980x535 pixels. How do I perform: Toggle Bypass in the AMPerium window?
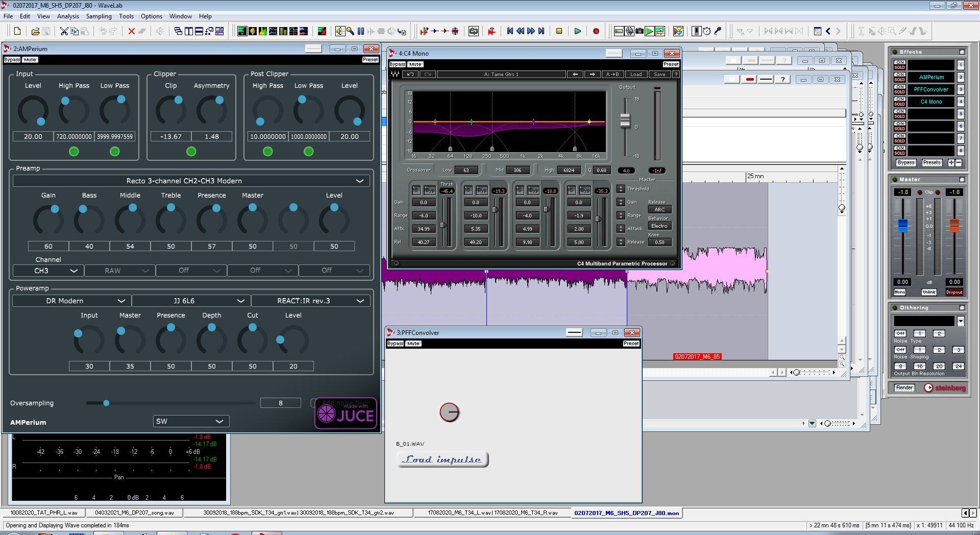[x=12, y=60]
